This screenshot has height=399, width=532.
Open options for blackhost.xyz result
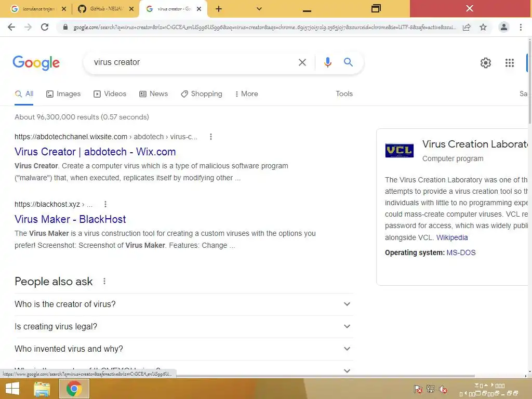pyautogui.click(x=105, y=204)
